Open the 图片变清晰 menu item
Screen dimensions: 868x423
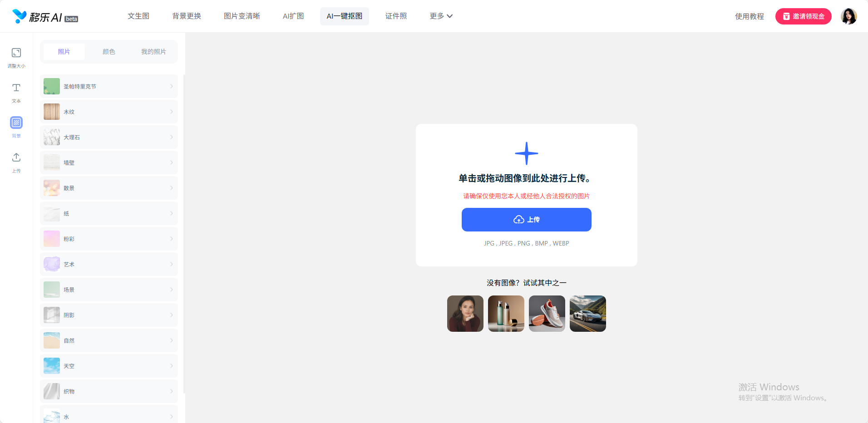[x=242, y=16]
